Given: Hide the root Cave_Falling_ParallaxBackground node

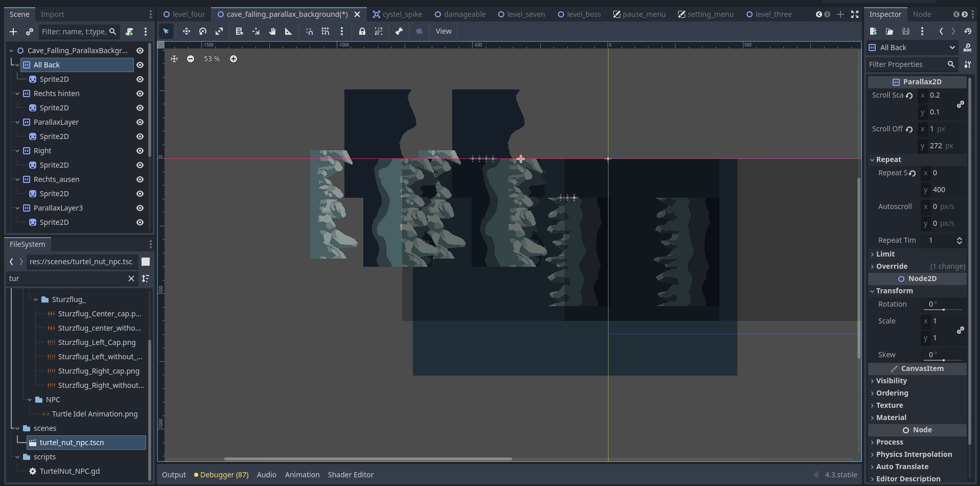Looking at the screenshot, I should coord(140,51).
